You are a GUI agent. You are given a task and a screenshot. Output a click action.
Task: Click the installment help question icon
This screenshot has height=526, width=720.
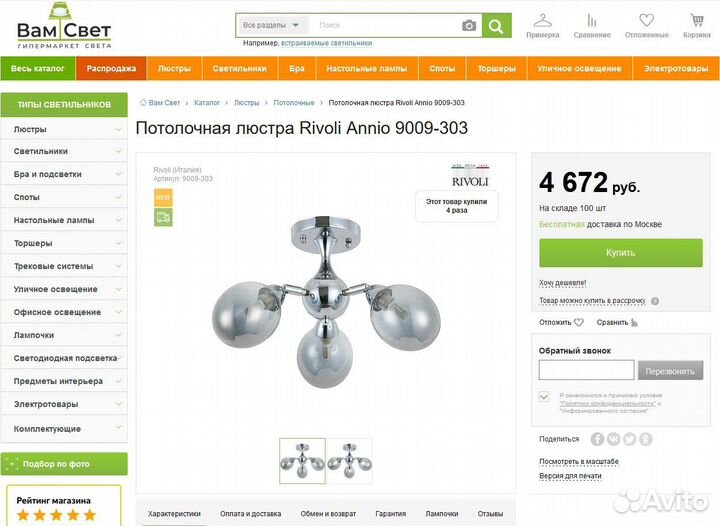655,301
